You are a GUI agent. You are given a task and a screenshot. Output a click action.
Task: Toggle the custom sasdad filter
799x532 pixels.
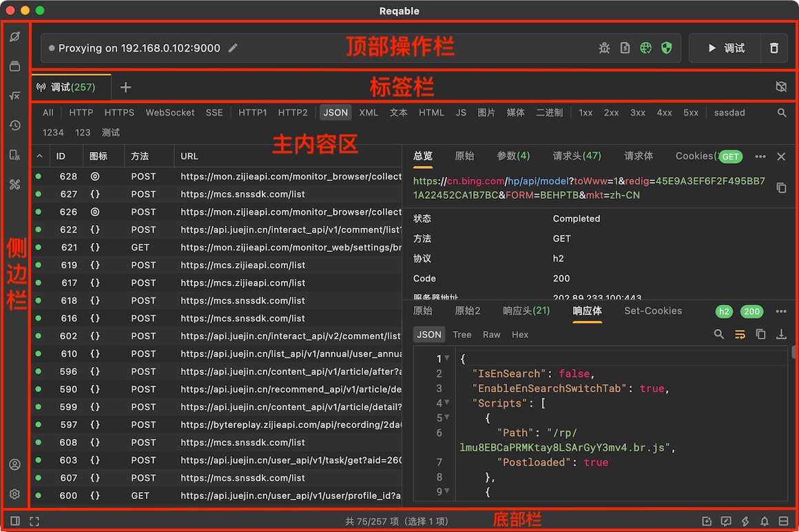[729, 112]
